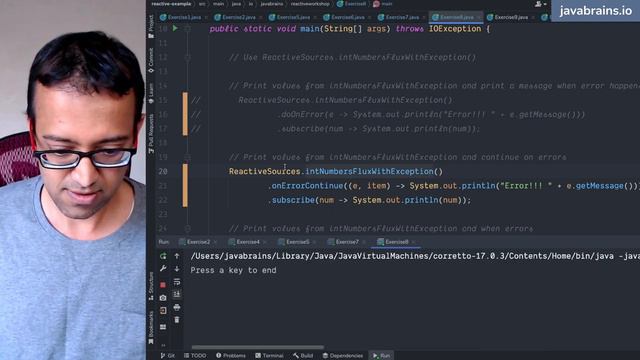640x360 pixels.
Task: Open the Commit tool window
Action: click(151, 60)
